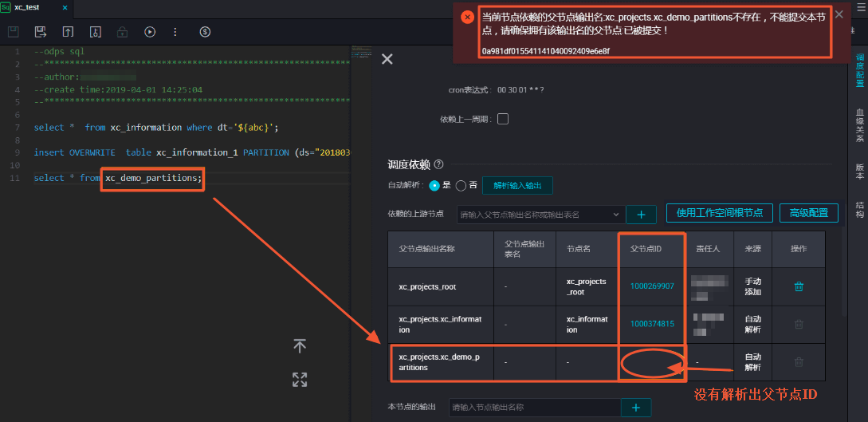
Task: Click the 解析输入输出 button
Action: click(517, 186)
